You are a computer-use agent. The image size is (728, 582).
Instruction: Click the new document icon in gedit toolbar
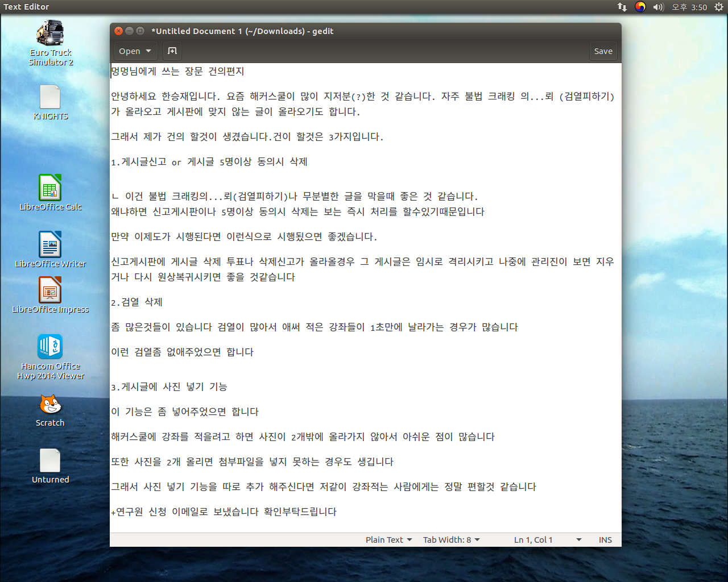(x=172, y=51)
